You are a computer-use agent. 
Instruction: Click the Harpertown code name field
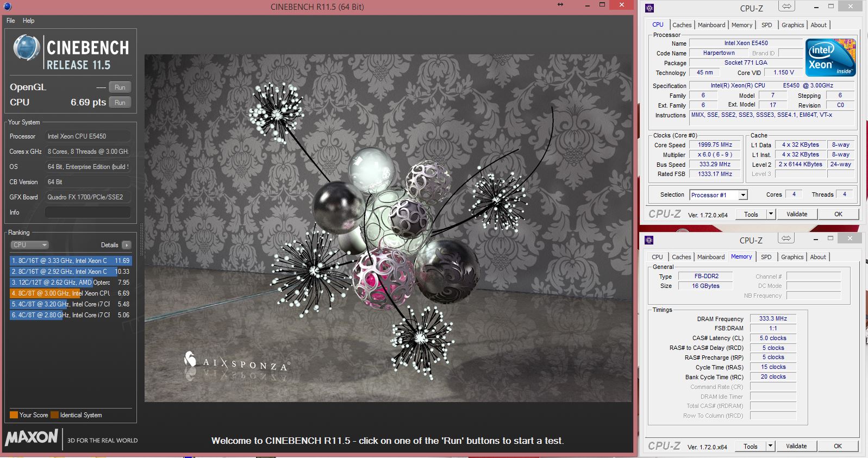click(x=719, y=53)
